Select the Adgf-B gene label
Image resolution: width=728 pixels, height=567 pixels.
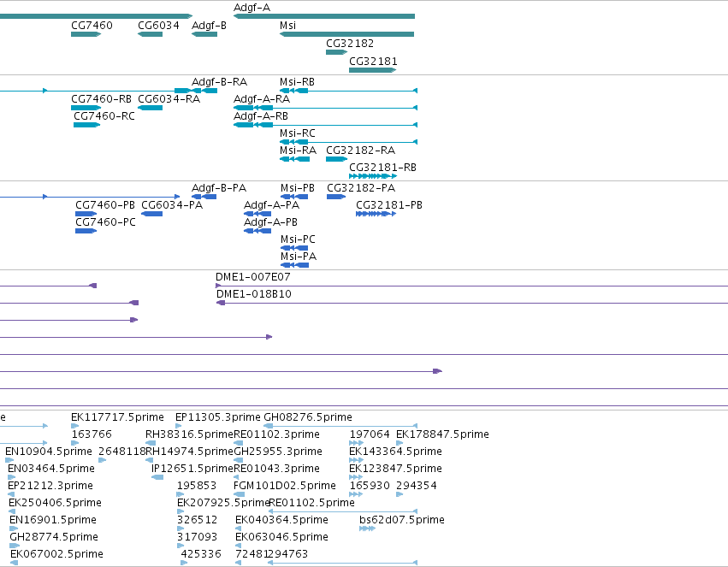pos(209,26)
